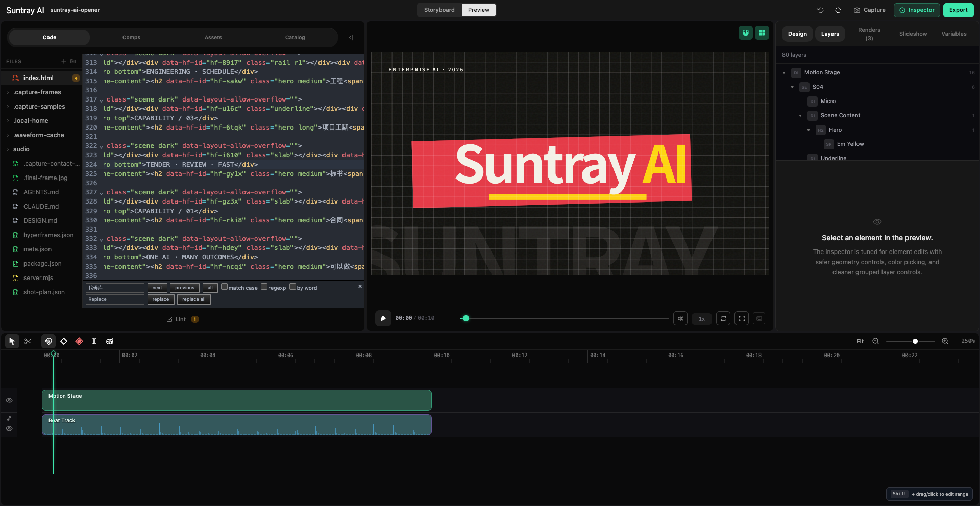Toggle the green grid overlay button
Viewport: 980px width, 506px height.
click(x=762, y=33)
